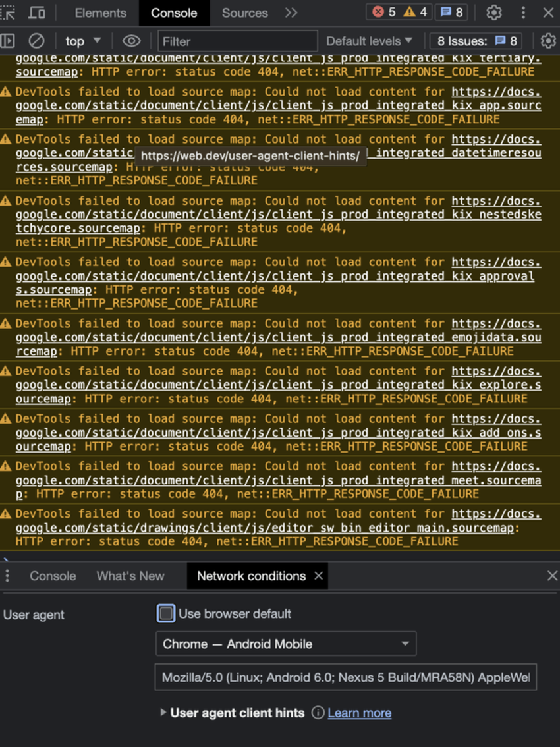The height and width of the screenshot is (747, 560).
Task: Open the Learn more link
Action: coord(359,713)
